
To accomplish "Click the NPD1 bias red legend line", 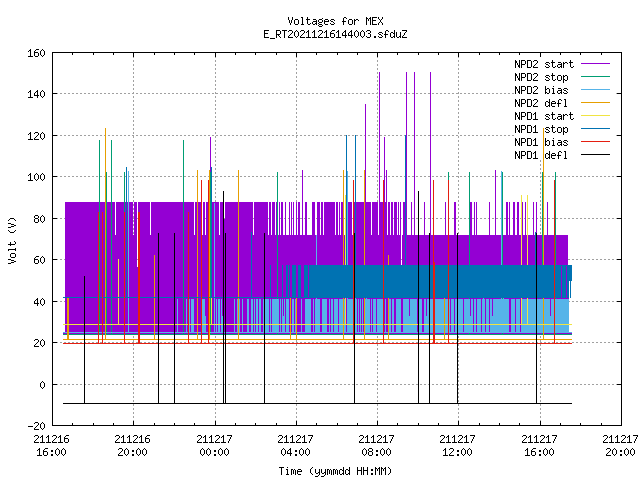I will (x=595, y=142).
